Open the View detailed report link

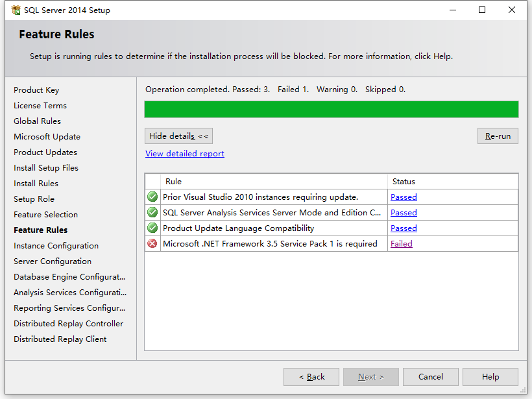[x=184, y=153]
